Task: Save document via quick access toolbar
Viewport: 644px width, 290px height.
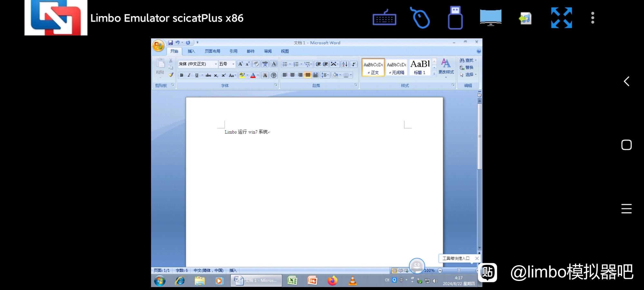Action: (x=170, y=43)
